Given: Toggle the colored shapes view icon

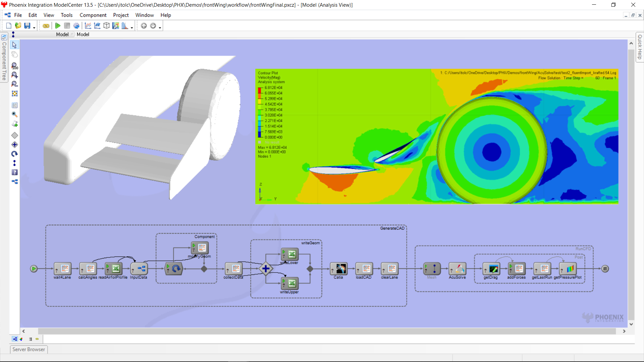Looking at the screenshot, I should [x=21, y=339].
